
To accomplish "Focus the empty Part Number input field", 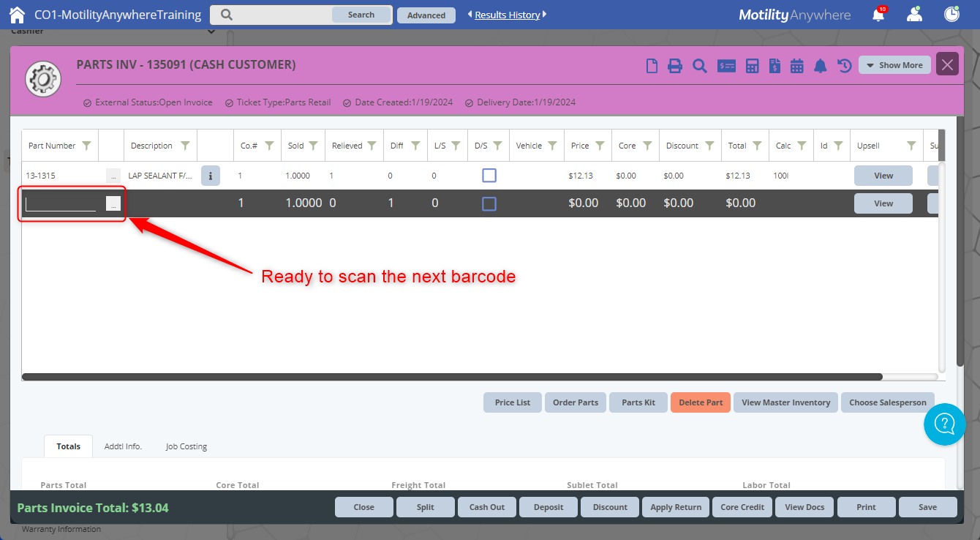I will (x=61, y=204).
